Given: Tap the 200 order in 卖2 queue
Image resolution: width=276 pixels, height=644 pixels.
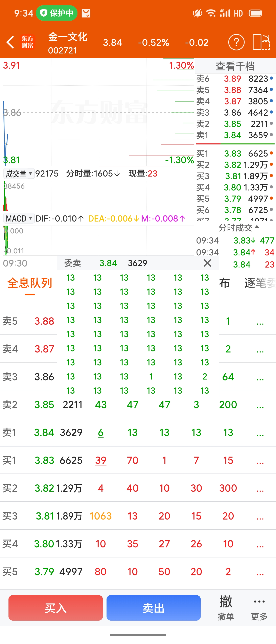Looking at the screenshot, I should point(228,405).
